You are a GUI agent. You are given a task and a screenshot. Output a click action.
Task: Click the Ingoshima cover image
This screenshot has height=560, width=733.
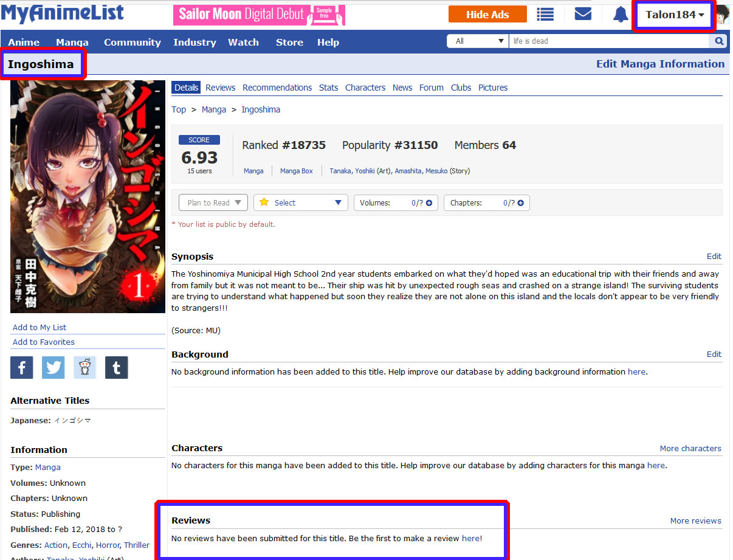[x=88, y=196]
